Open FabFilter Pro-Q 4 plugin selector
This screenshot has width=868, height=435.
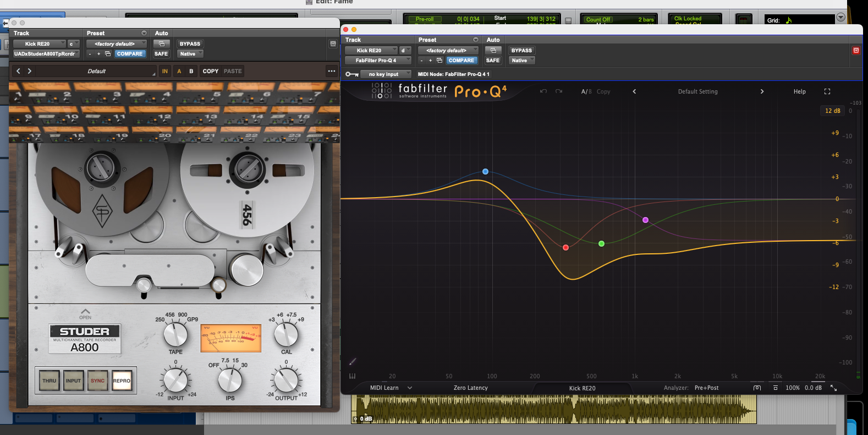click(378, 60)
